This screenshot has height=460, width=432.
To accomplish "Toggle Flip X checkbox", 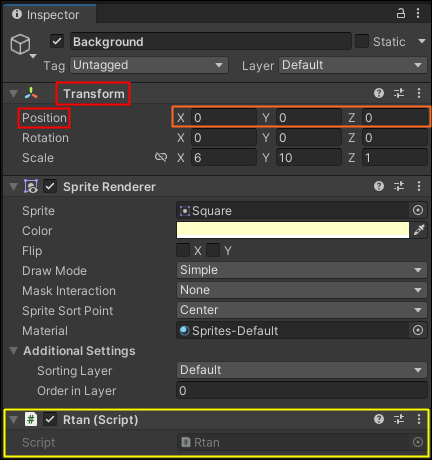I will (x=183, y=250).
